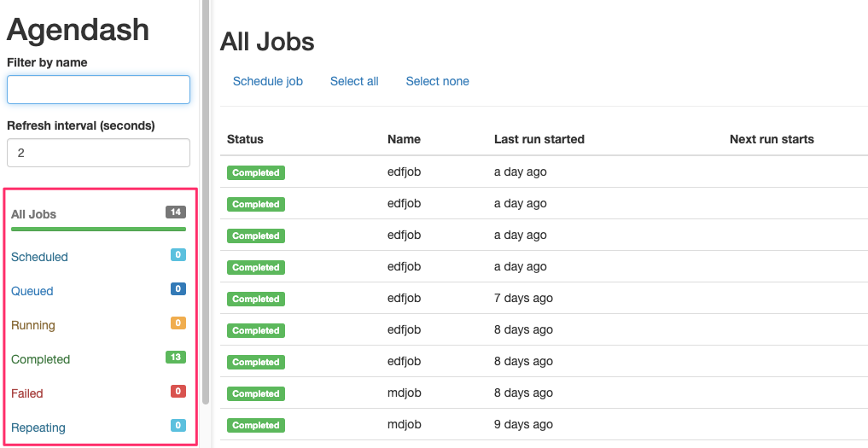Click Select all jobs

354,81
